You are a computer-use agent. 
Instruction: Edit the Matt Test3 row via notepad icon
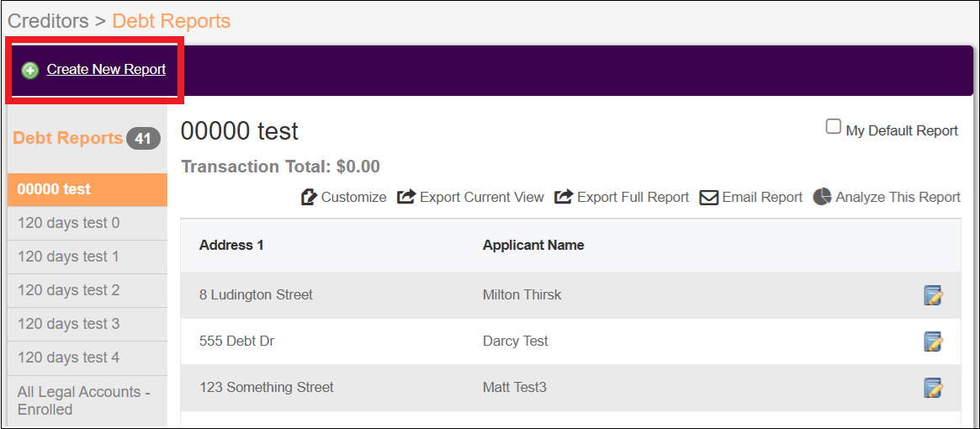click(933, 388)
